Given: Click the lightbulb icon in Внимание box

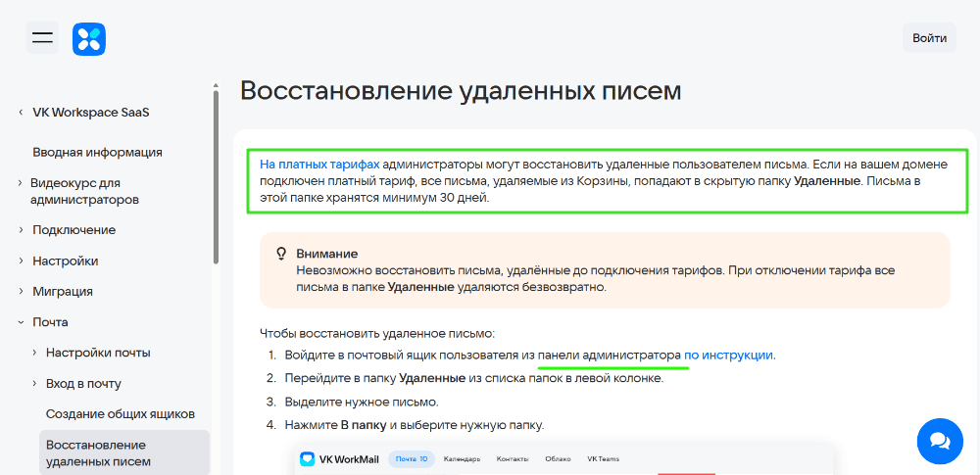Looking at the screenshot, I should point(282,254).
